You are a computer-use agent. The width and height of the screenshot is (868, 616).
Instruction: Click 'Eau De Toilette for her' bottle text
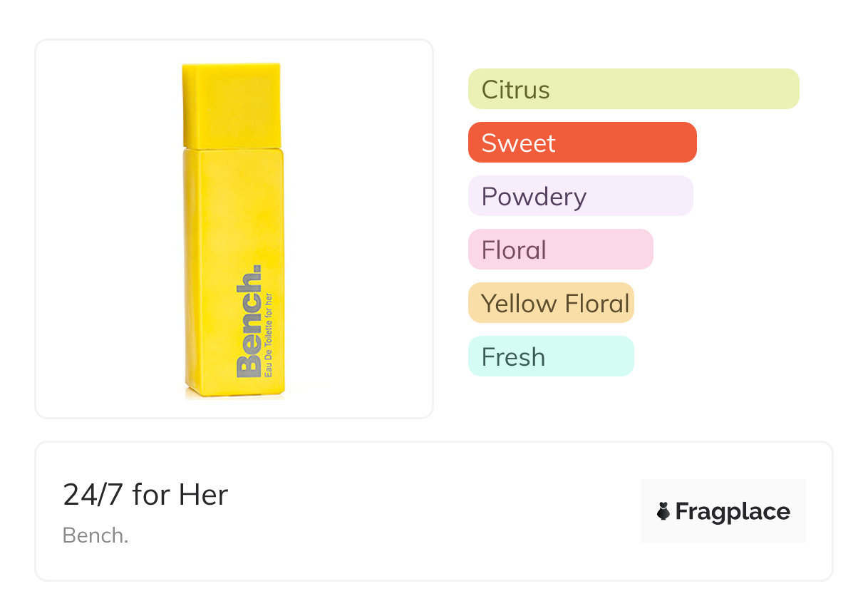pyautogui.click(x=268, y=335)
